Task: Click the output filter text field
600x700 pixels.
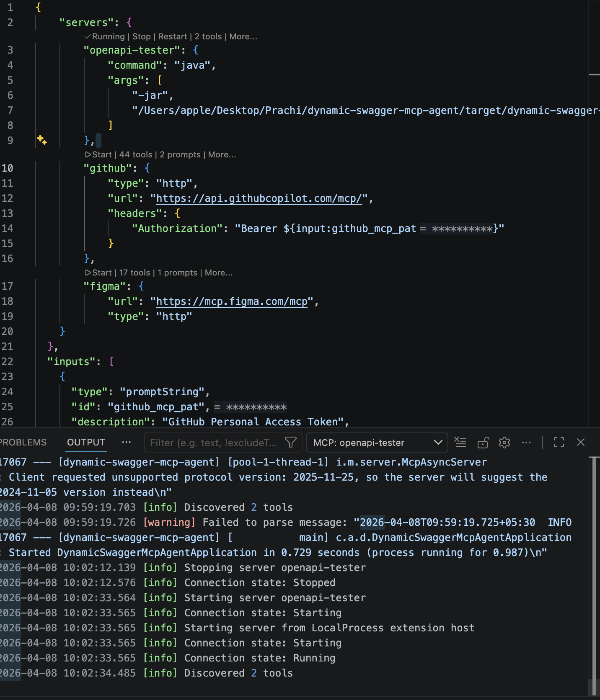Action: [x=214, y=443]
